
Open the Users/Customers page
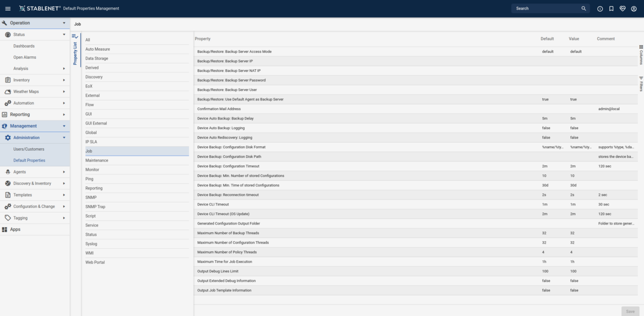pyautogui.click(x=29, y=149)
